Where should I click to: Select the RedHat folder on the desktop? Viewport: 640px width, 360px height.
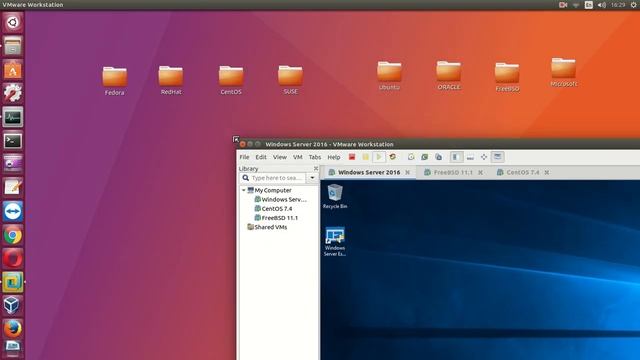171,80
